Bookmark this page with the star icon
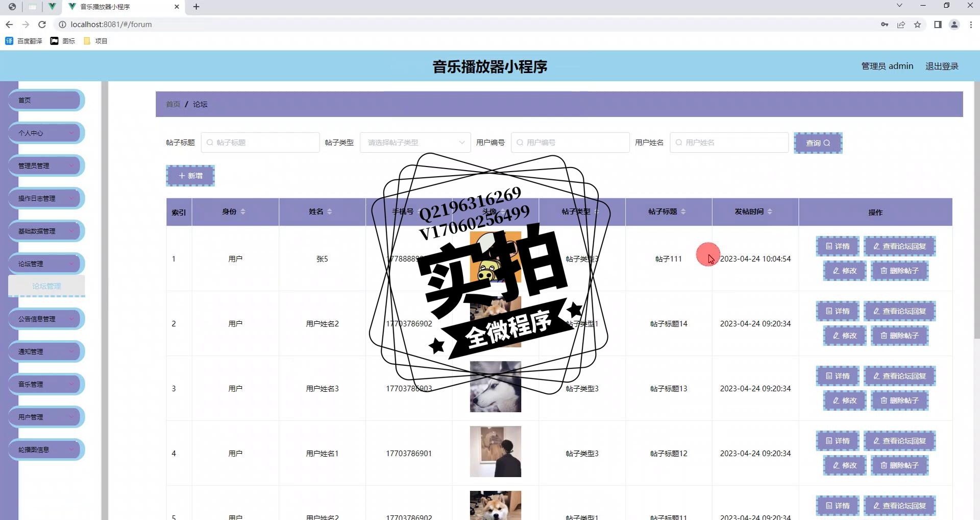Image resolution: width=980 pixels, height=520 pixels. tap(917, 25)
